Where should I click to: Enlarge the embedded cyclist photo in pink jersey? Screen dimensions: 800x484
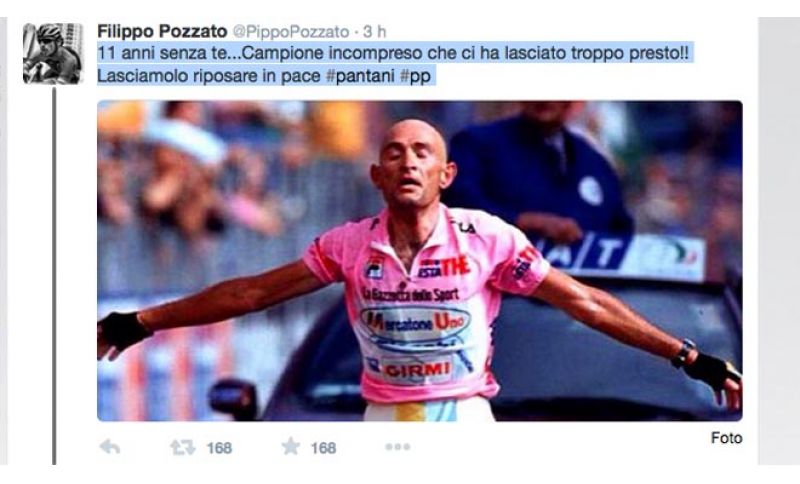tap(420, 261)
